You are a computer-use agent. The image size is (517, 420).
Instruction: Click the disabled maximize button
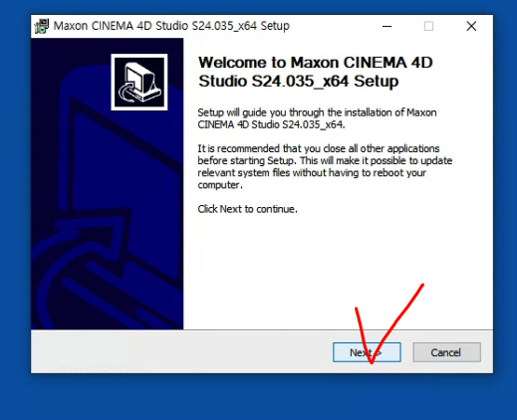[428, 26]
